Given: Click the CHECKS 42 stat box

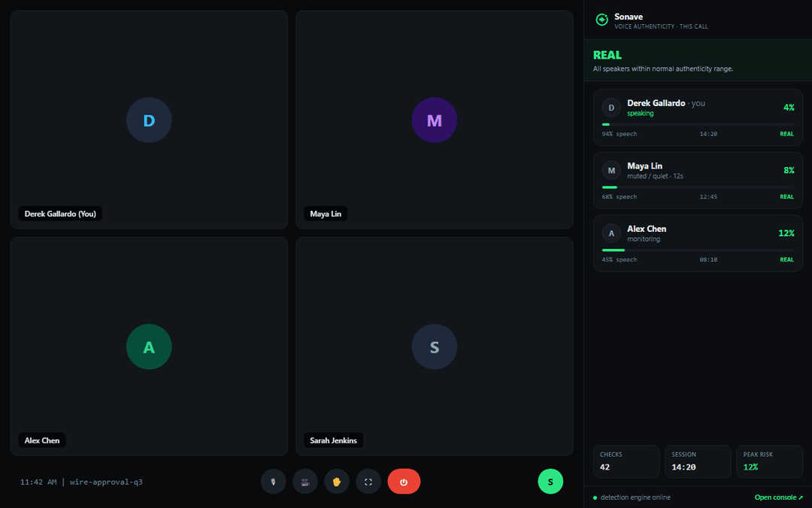Looking at the screenshot, I should pos(626,461).
